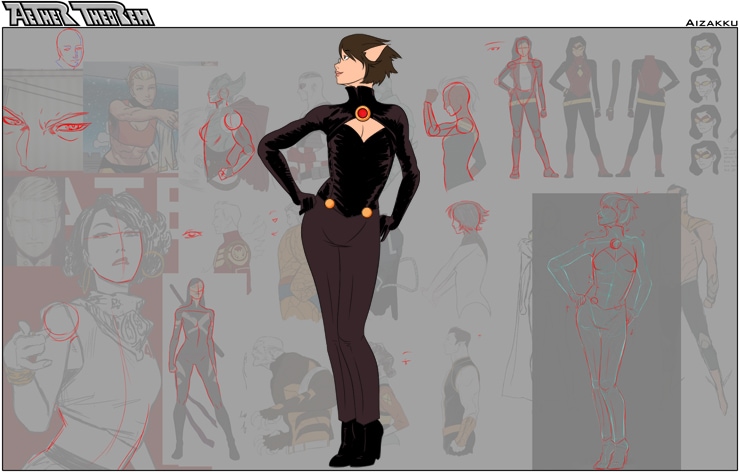Click the Aizakku artist name

point(710,21)
